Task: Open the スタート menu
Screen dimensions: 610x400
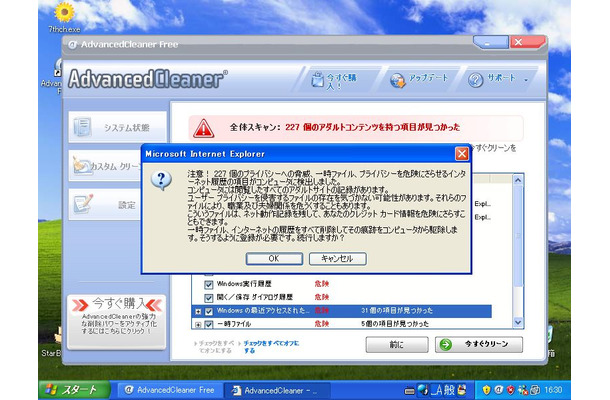Action: coord(74,390)
